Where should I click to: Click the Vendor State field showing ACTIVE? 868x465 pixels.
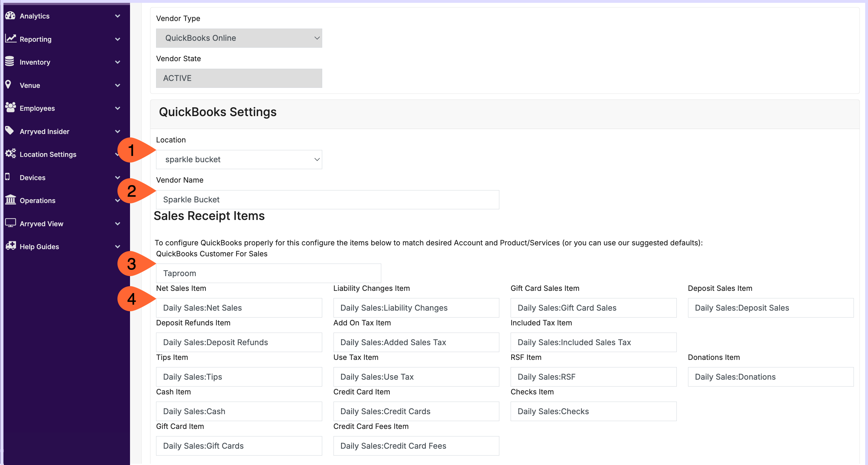pyautogui.click(x=239, y=78)
